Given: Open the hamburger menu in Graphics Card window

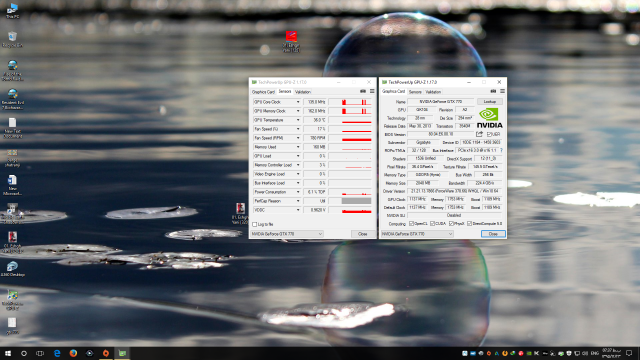Looking at the screenshot, I should coord(502,91).
